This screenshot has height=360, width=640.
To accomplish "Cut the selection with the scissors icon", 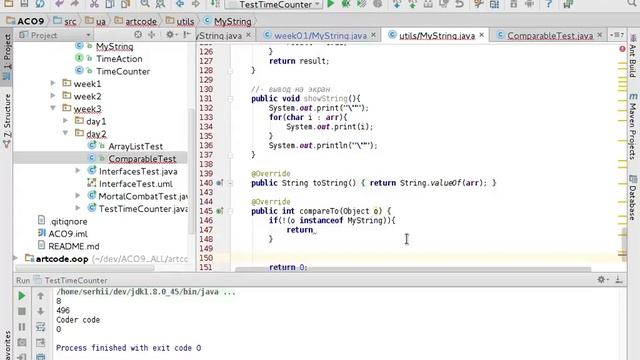I will [94, 4].
